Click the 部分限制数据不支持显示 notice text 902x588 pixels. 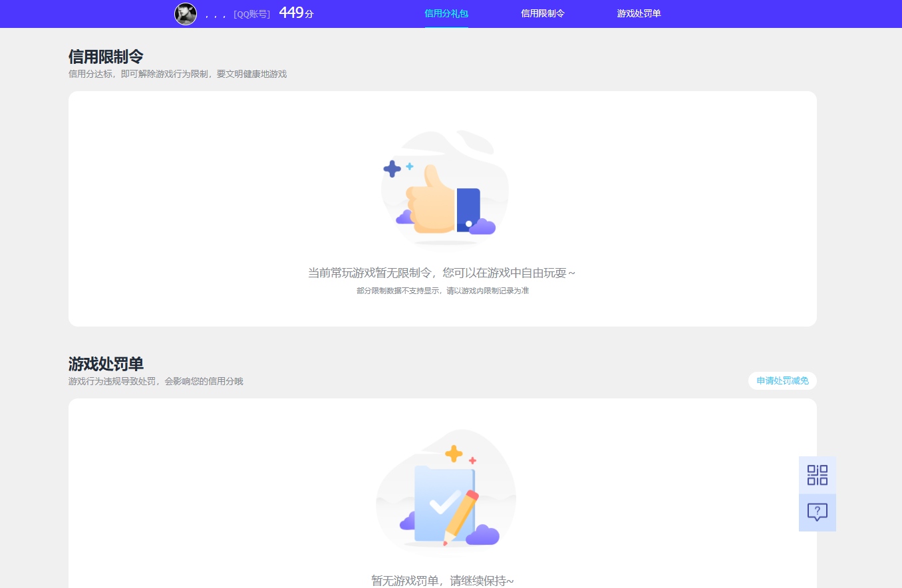coord(442,291)
